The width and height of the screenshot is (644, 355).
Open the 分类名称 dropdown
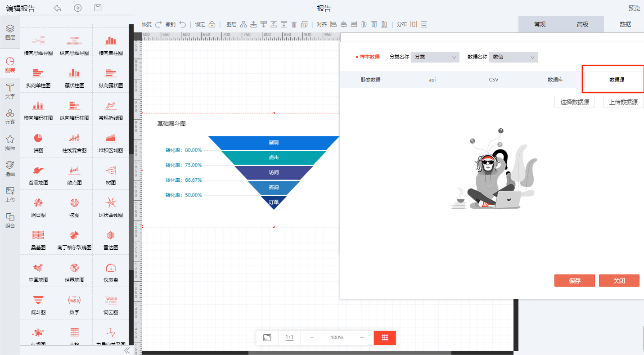click(x=435, y=57)
